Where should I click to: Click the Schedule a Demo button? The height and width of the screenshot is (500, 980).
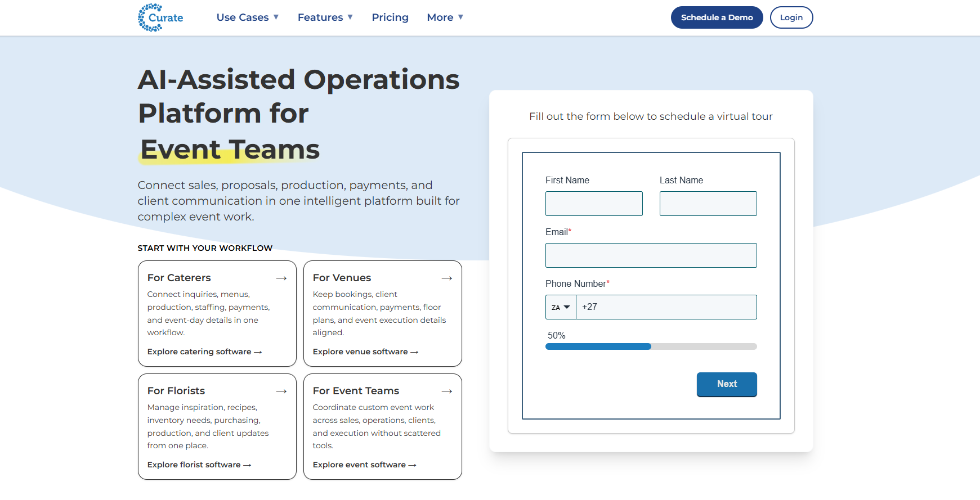[717, 17]
